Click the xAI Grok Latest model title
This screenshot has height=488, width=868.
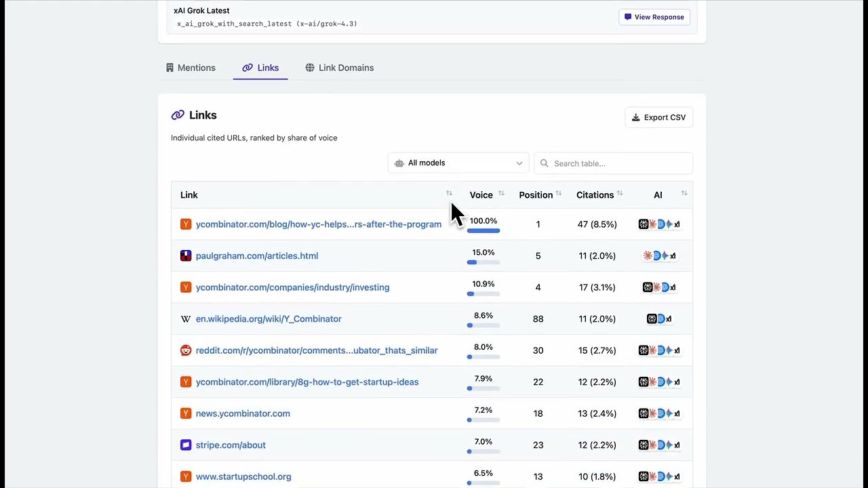[x=201, y=11]
